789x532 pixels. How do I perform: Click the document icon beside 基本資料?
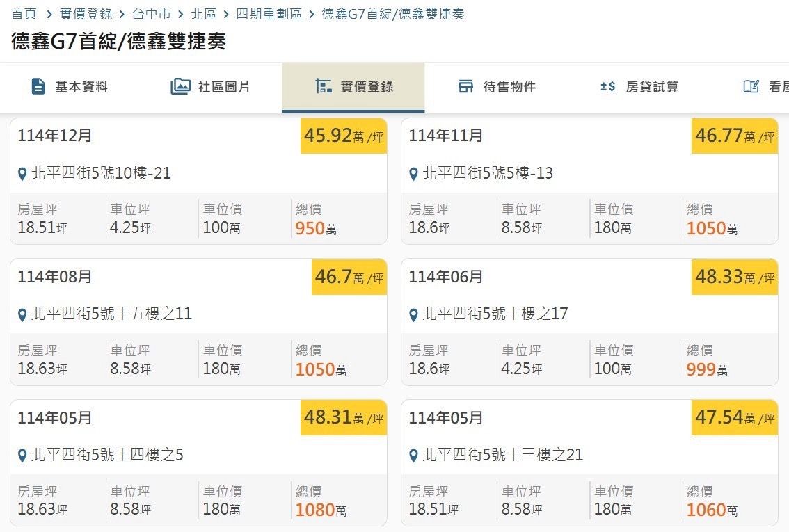pos(38,87)
